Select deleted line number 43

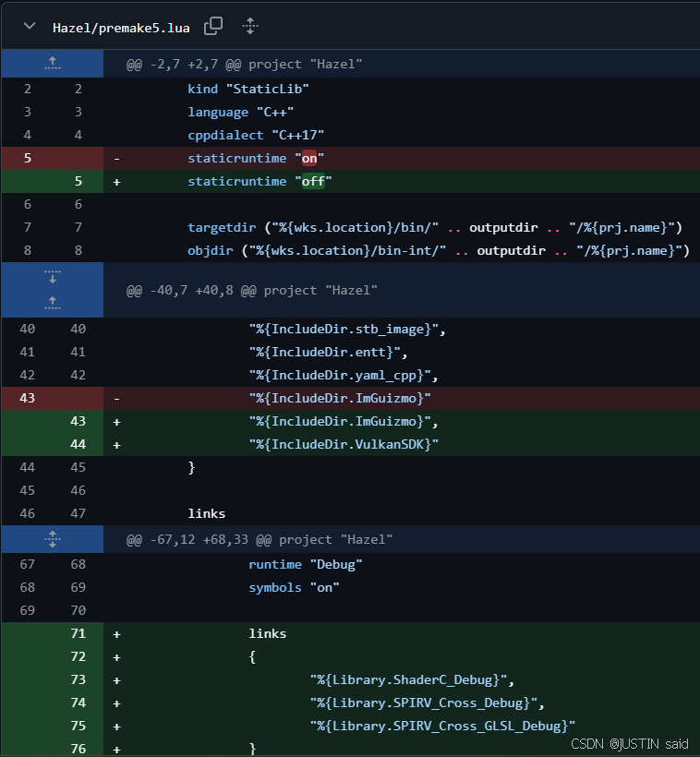[x=28, y=398]
